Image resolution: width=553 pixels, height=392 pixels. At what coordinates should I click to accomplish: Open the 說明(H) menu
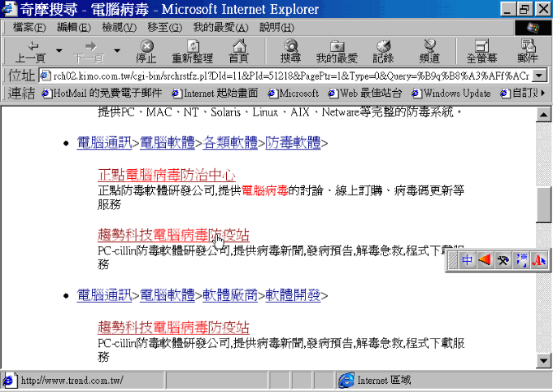[x=276, y=27]
